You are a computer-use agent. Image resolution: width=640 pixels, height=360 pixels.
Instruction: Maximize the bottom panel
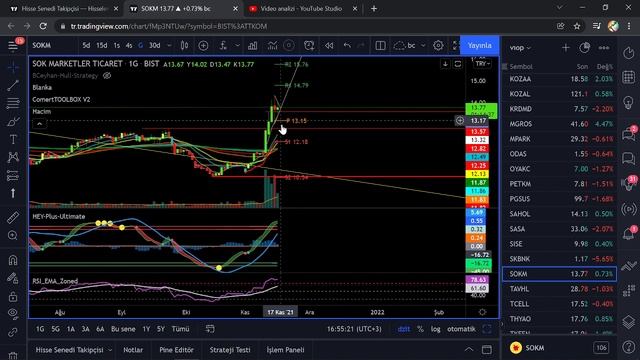pyautogui.click(x=487, y=349)
